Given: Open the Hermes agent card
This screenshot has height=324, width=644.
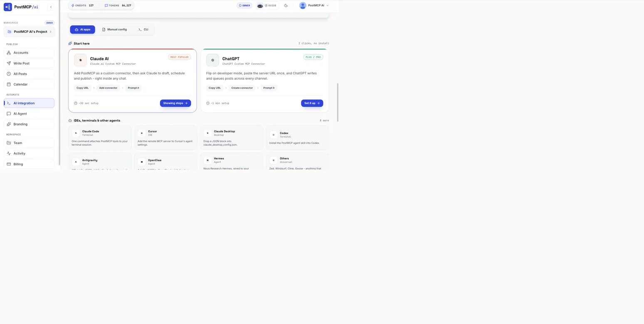Looking at the screenshot, I should pos(232,162).
